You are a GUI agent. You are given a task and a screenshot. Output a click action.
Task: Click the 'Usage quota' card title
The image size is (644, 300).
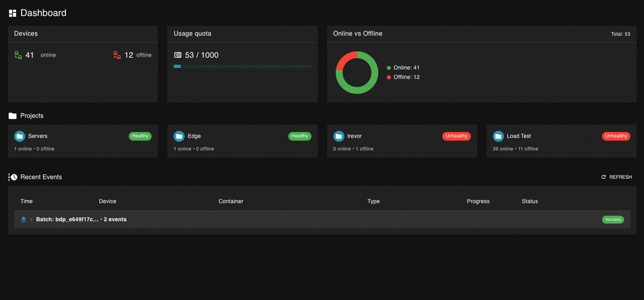(192, 34)
